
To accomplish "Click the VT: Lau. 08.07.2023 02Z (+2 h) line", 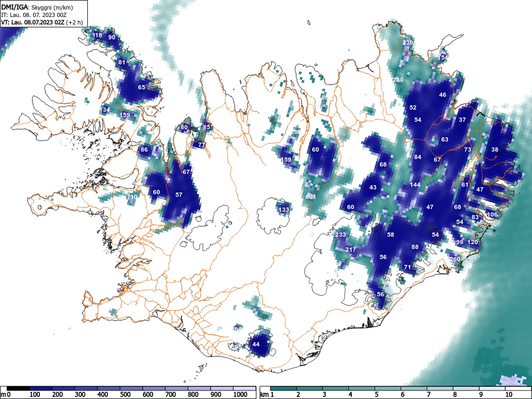I will (42, 23).
